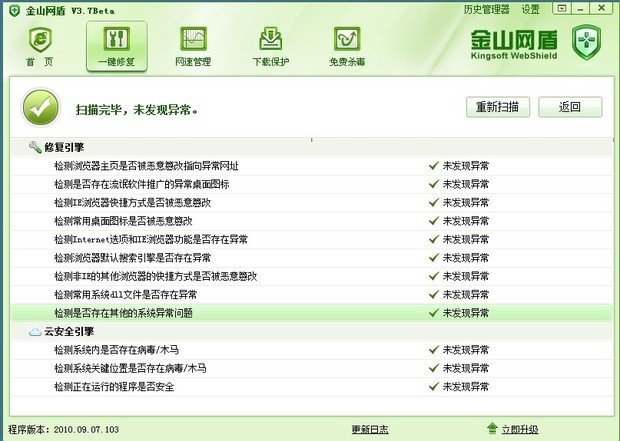Select row 检测系统关键位置是否存在病毒/木马
This screenshot has height=441, width=620.
312,368
